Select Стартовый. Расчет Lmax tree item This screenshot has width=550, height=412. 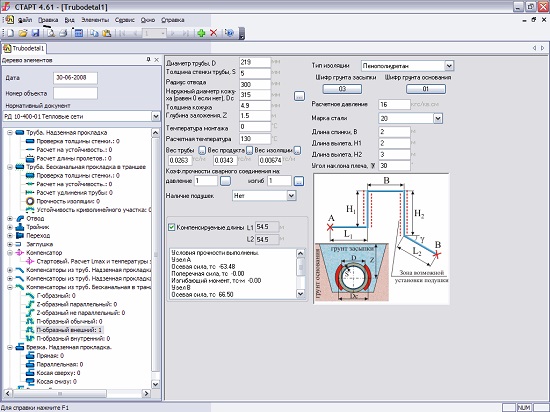pyautogui.click(x=93, y=261)
